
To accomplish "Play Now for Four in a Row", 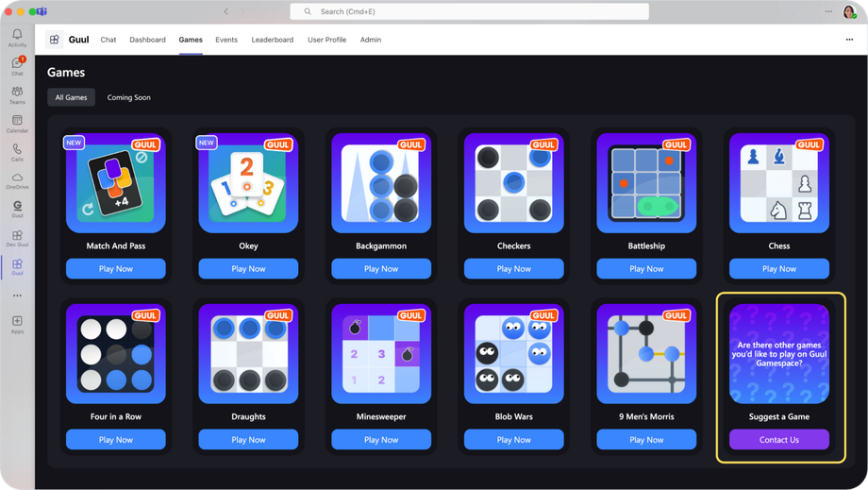I will [x=116, y=440].
